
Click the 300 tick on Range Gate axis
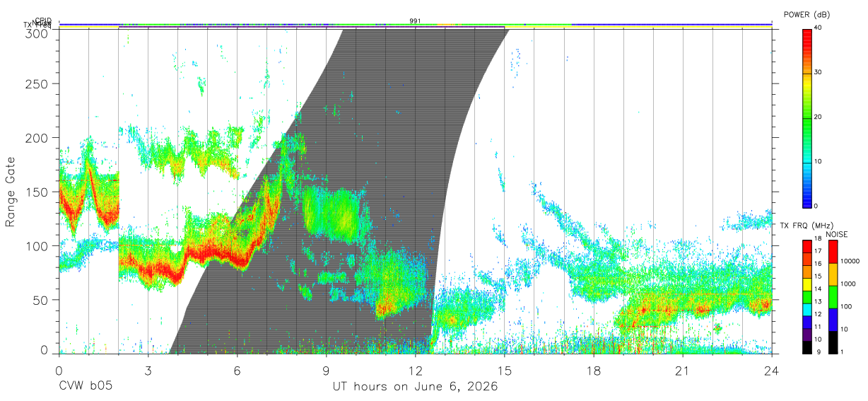pyautogui.click(x=37, y=33)
